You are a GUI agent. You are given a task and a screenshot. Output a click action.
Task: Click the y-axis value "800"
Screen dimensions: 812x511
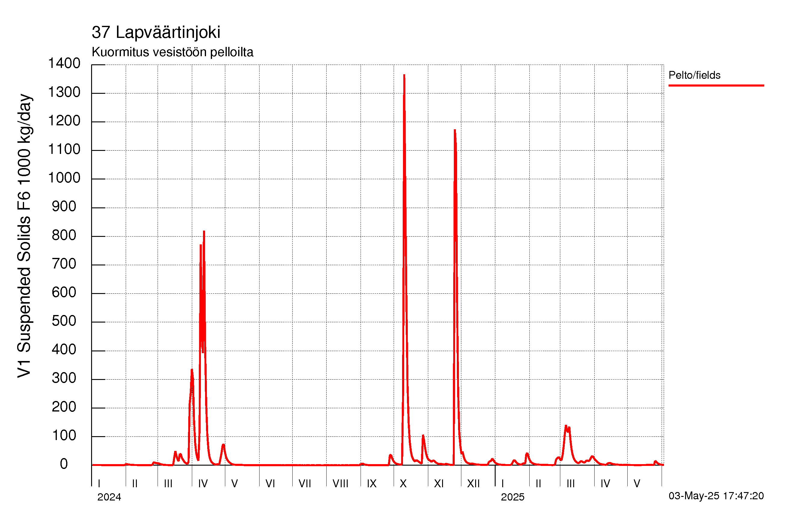(x=64, y=235)
